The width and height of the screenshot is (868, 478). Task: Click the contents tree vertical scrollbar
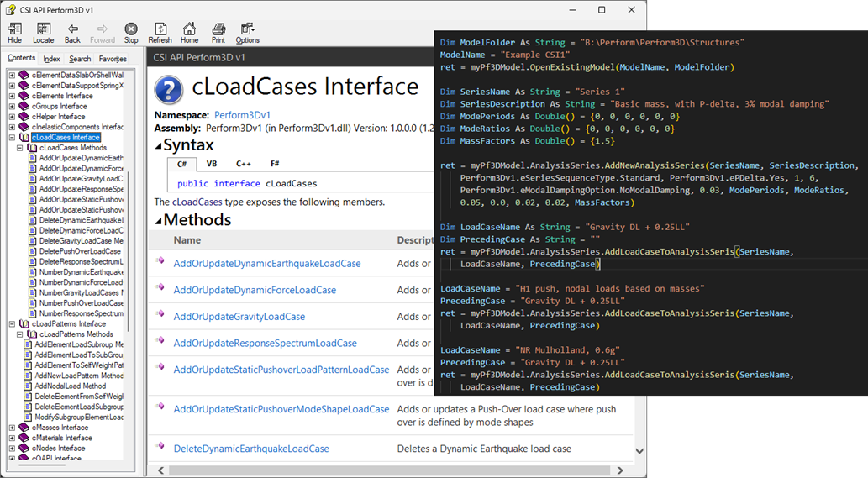pos(129,252)
